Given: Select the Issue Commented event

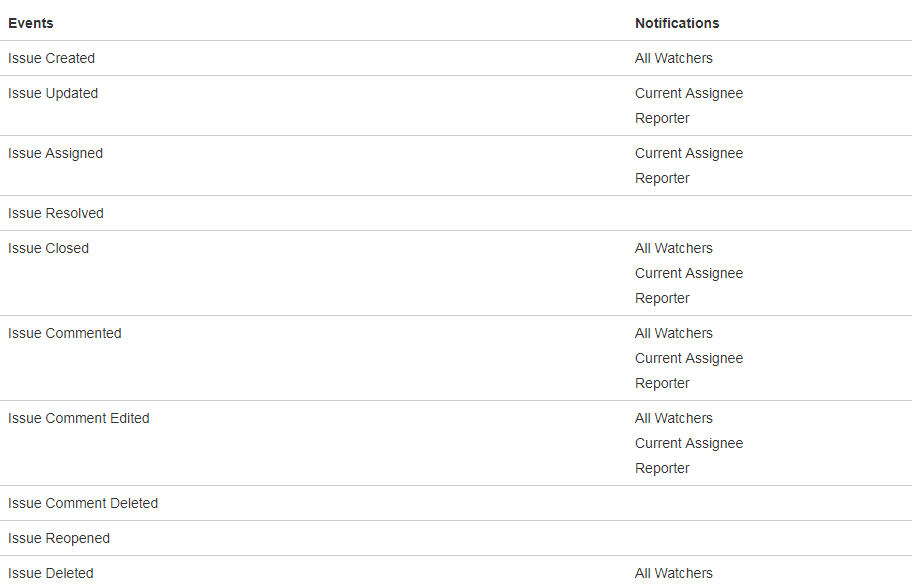Looking at the screenshot, I should (x=65, y=333).
